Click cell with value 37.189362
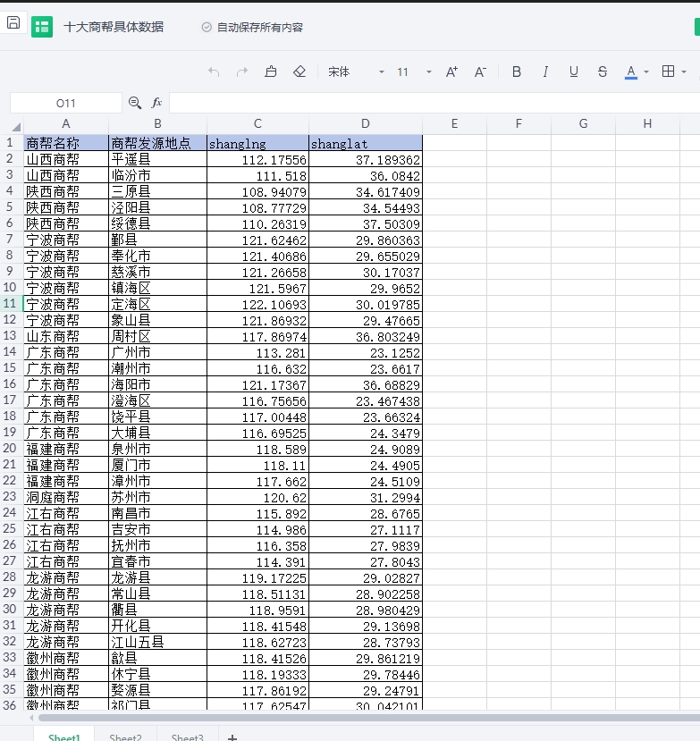Screen dimensions: 700x741 pyautogui.click(x=366, y=159)
